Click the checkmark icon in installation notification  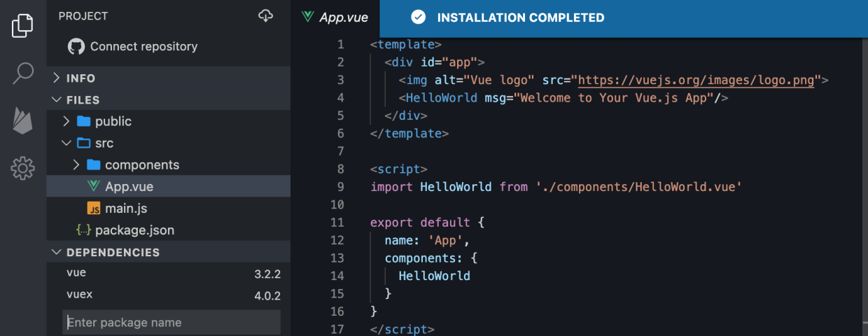tap(418, 17)
